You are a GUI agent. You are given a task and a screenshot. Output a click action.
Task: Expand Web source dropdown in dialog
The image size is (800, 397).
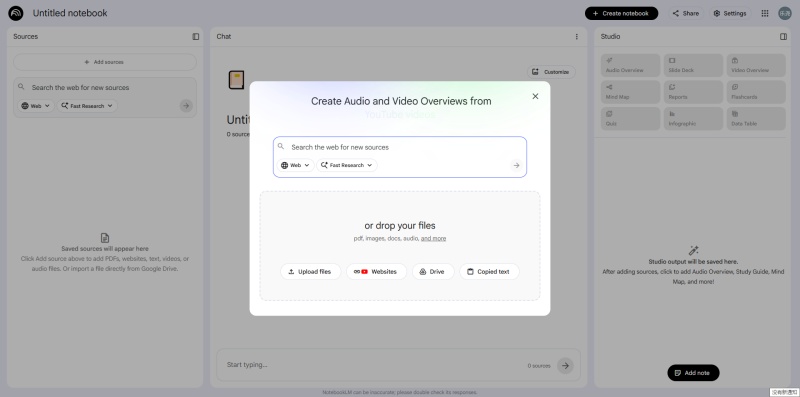pyautogui.click(x=295, y=165)
